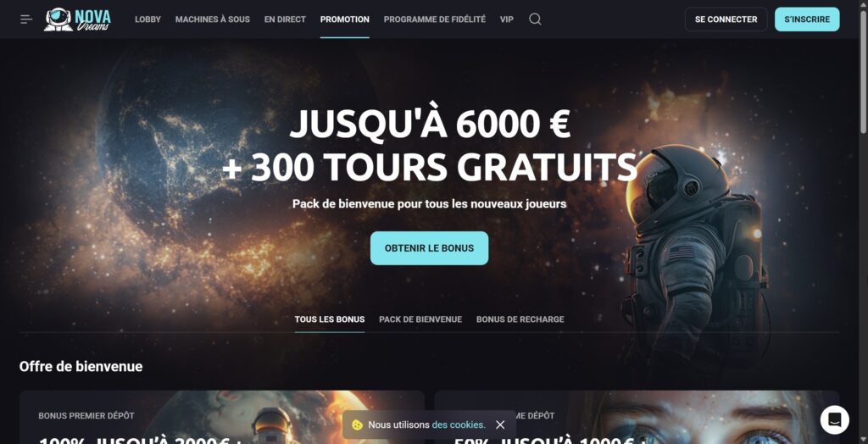The image size is (868, 444).
Task: Open Programme de fidélité page
Action: coord(435,19)
